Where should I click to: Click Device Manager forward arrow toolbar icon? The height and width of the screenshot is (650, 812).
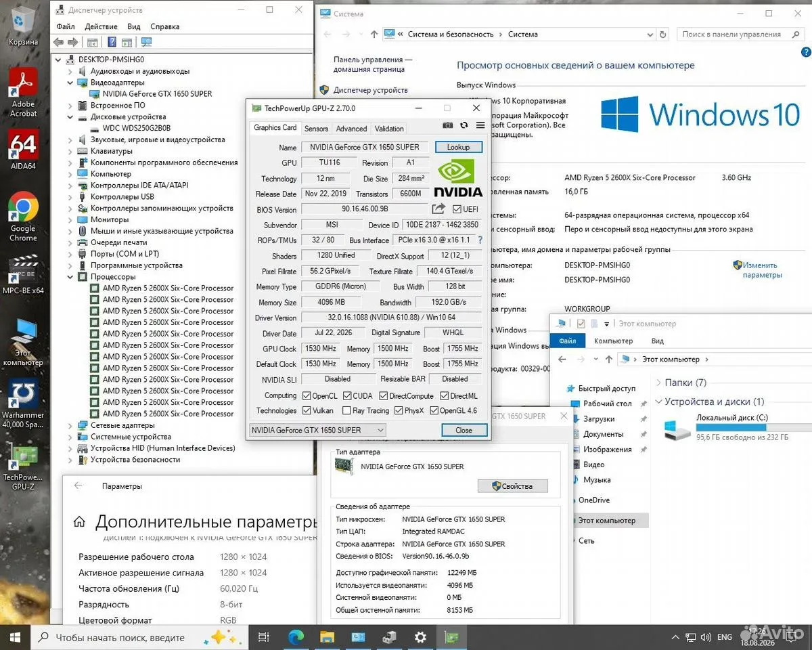[72, 42]
